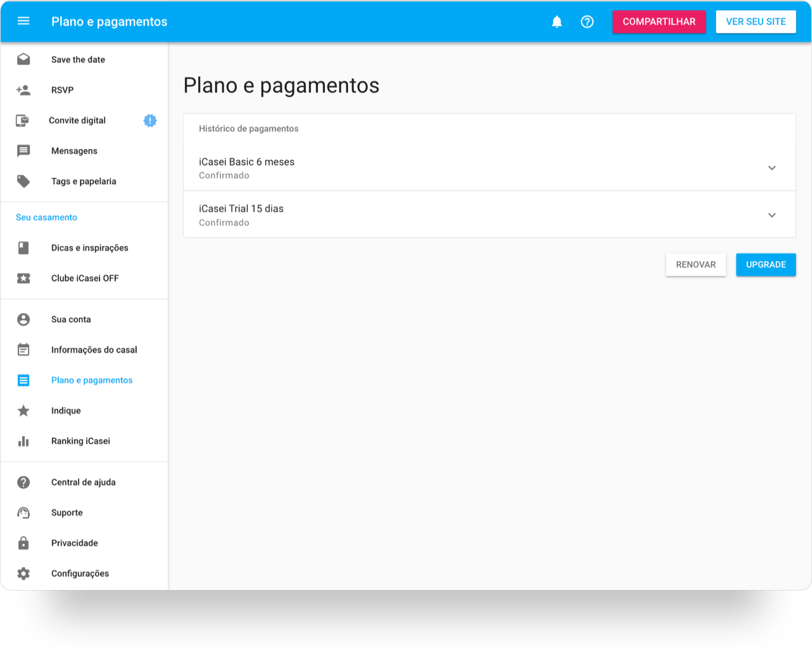The width and height of the screenshot is (812, 654).
Task: Click the Informações do casal calendar icon
Action: 23,350
